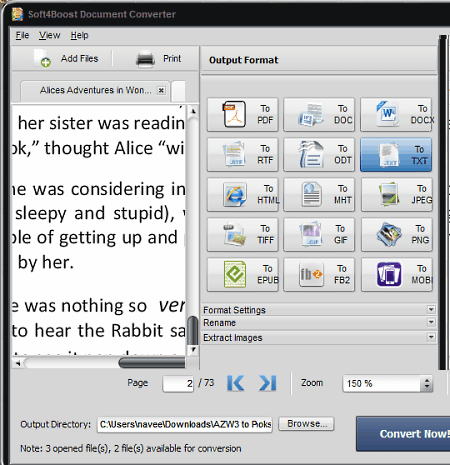Click the preview scroll down arrow
The image size is (450, 465).
click(193, 350)
